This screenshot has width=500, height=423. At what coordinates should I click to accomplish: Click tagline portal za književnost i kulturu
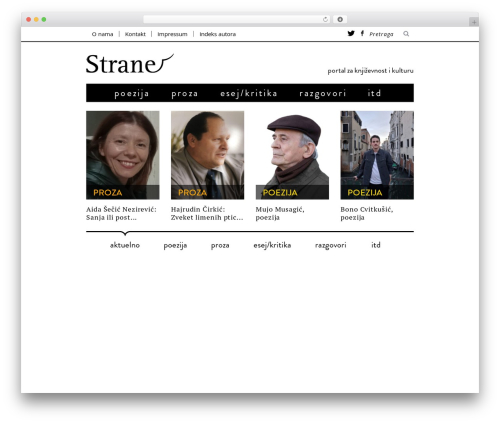pos(370,71)
